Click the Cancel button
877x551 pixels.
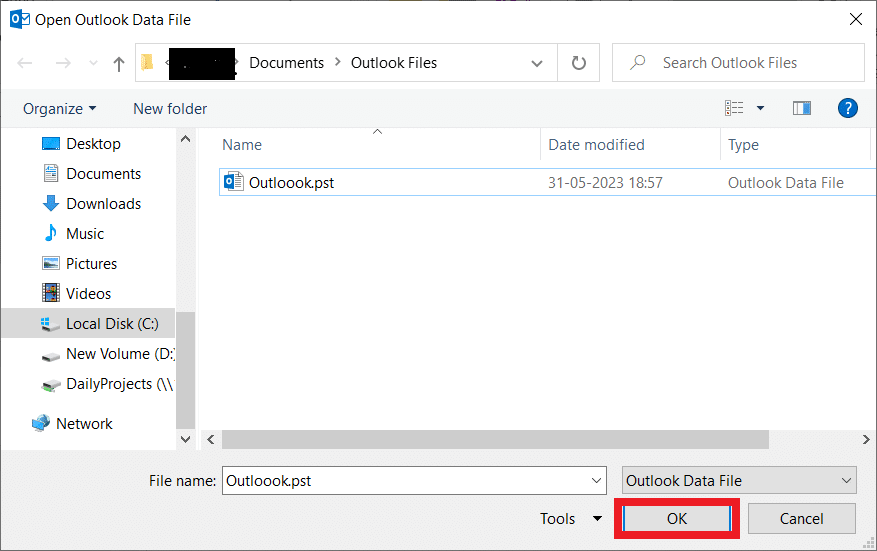tap(801, 519)
